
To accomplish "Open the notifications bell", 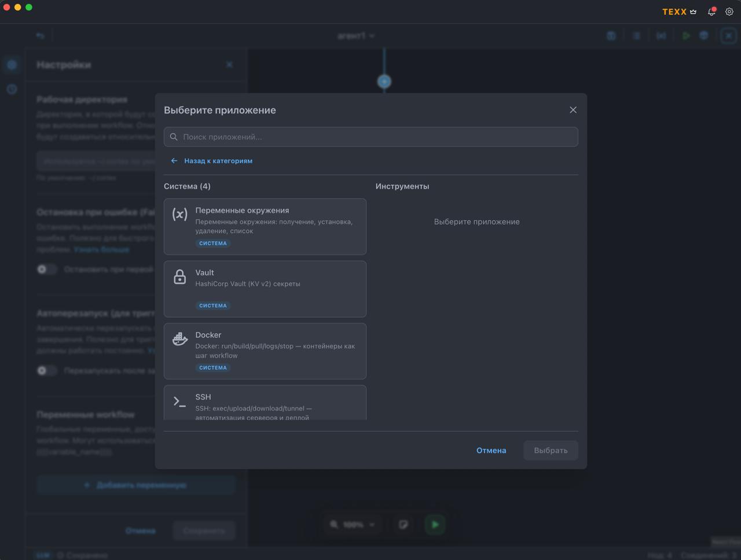I will (711, 12).
